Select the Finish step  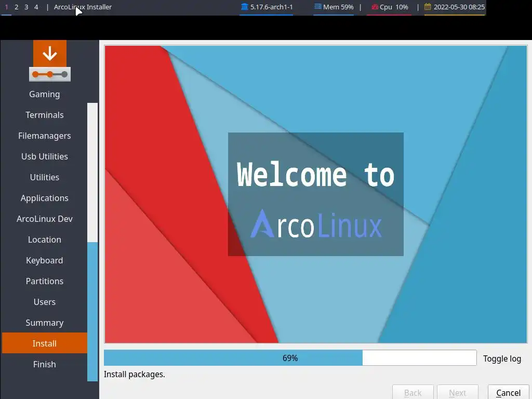click(45, 364)
